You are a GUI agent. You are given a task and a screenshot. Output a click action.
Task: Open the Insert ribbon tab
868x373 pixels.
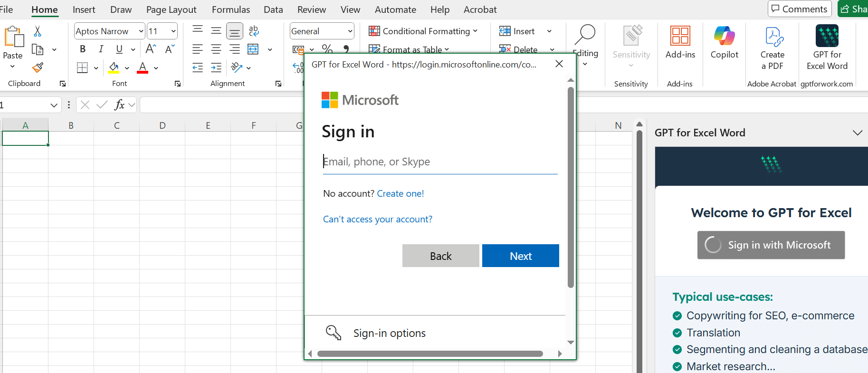click(84, 10)
